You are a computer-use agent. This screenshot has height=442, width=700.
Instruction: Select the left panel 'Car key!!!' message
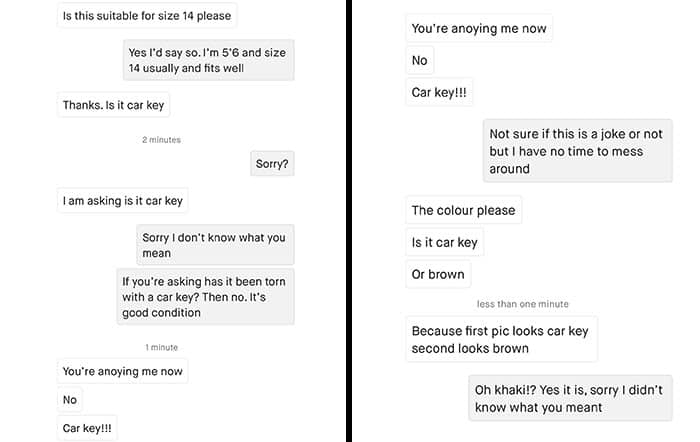87,428
